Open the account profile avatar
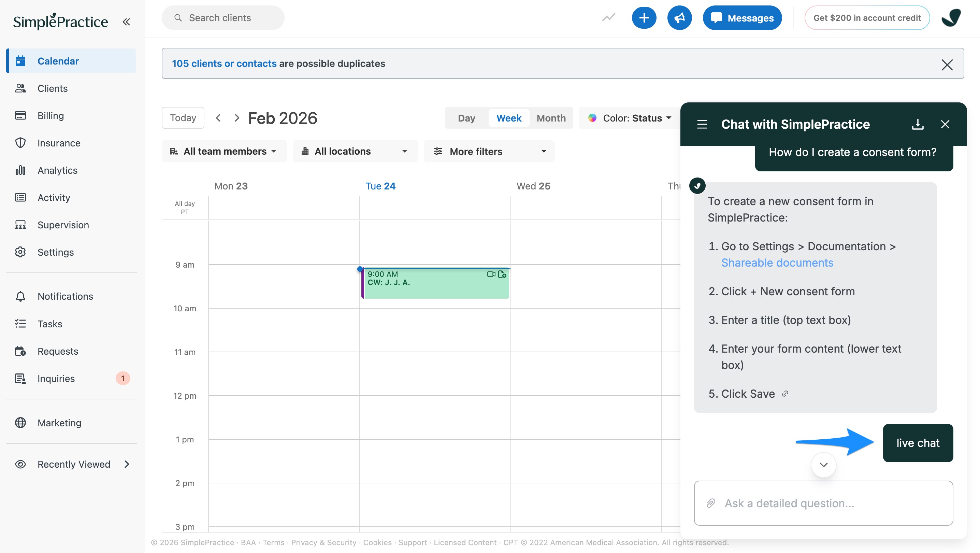The width and height of the screenshot is (980, 553). tap(951, 17)
